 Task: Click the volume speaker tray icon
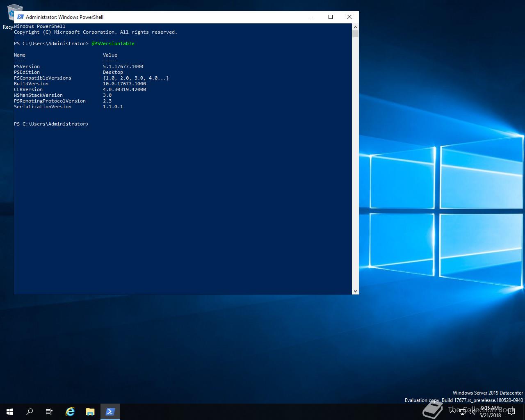pyautogui.click(x=472, y=412)
